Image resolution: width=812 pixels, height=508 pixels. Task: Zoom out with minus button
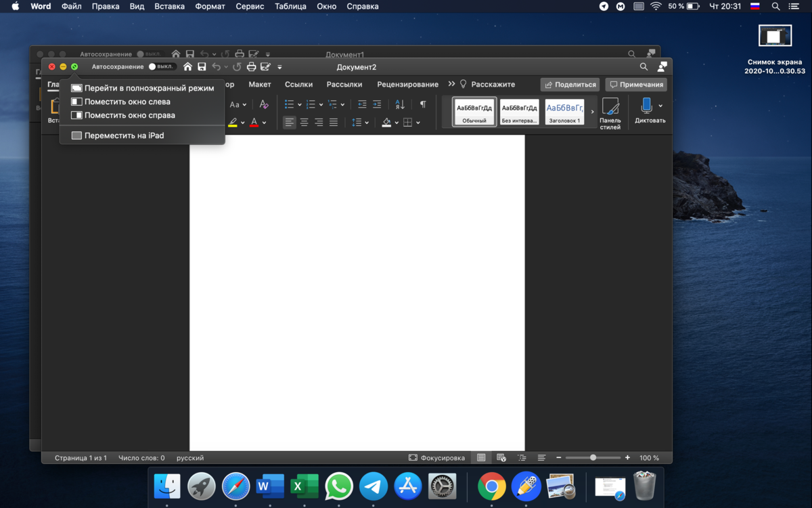point(559,458)
